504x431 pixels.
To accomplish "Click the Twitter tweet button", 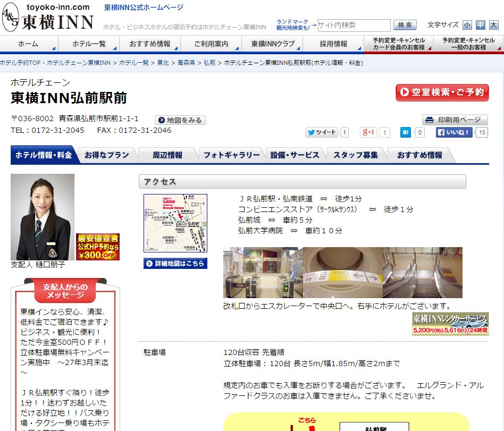I will 322,132.
